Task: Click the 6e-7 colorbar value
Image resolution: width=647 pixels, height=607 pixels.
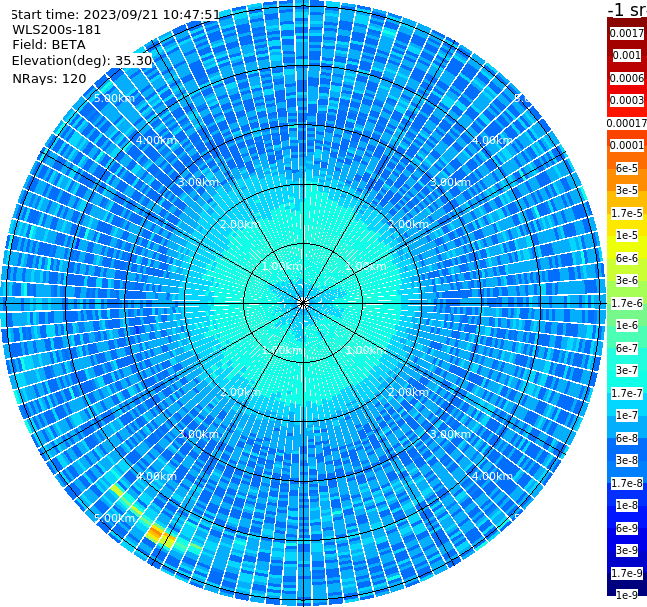Action: [627, 348]
